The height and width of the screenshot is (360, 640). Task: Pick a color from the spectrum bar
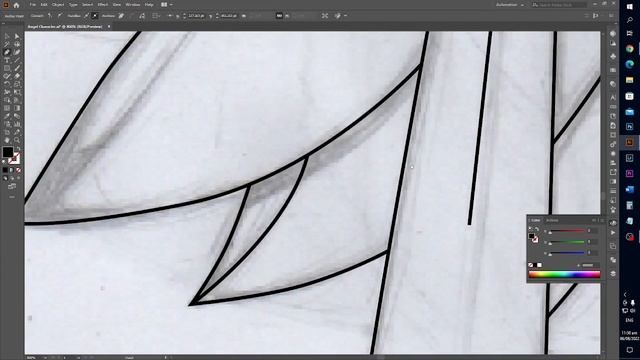564,275
